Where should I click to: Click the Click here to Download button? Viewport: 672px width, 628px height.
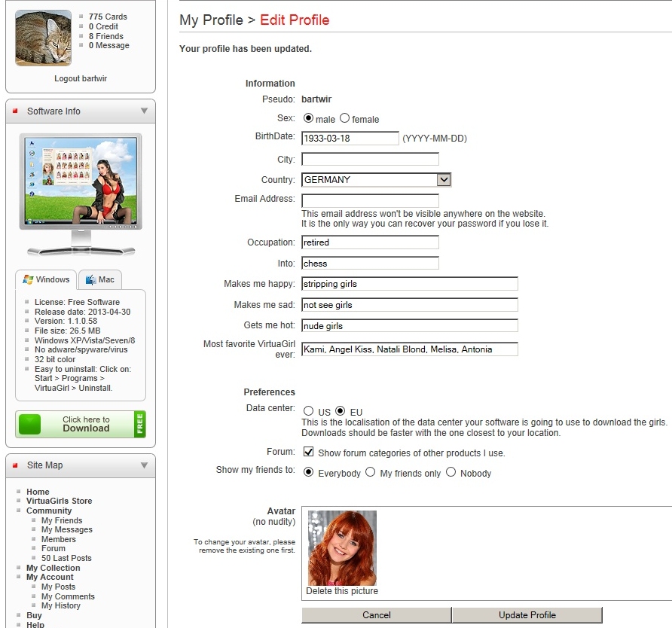point(81,424)
